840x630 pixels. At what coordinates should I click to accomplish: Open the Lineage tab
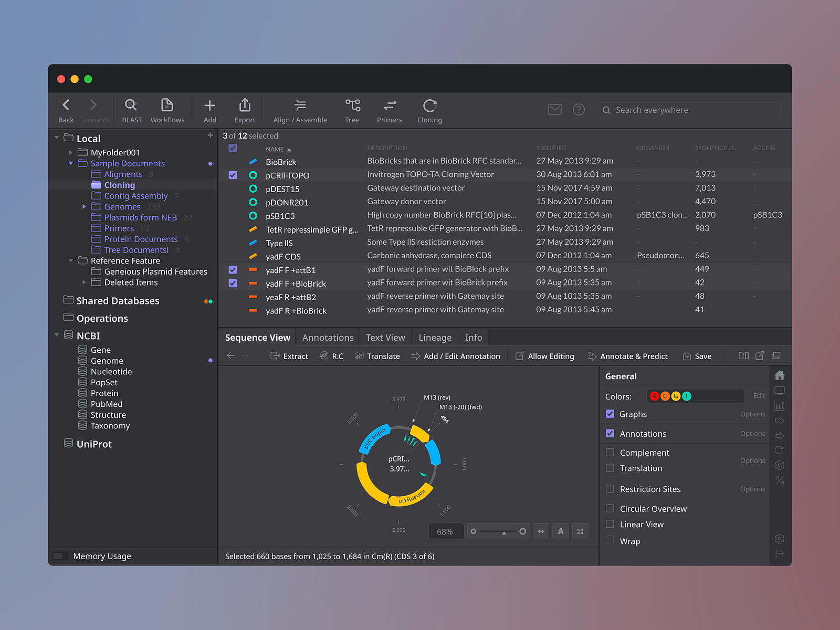(435, 337)
